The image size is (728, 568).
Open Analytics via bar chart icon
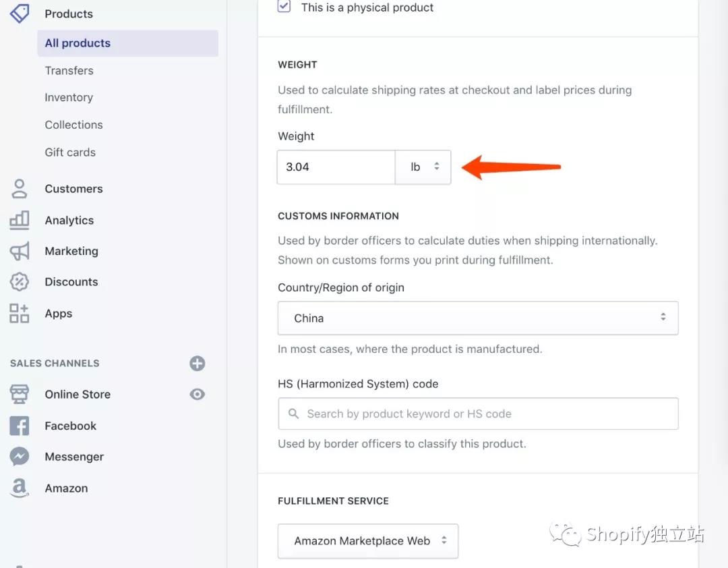pos(20,220)
